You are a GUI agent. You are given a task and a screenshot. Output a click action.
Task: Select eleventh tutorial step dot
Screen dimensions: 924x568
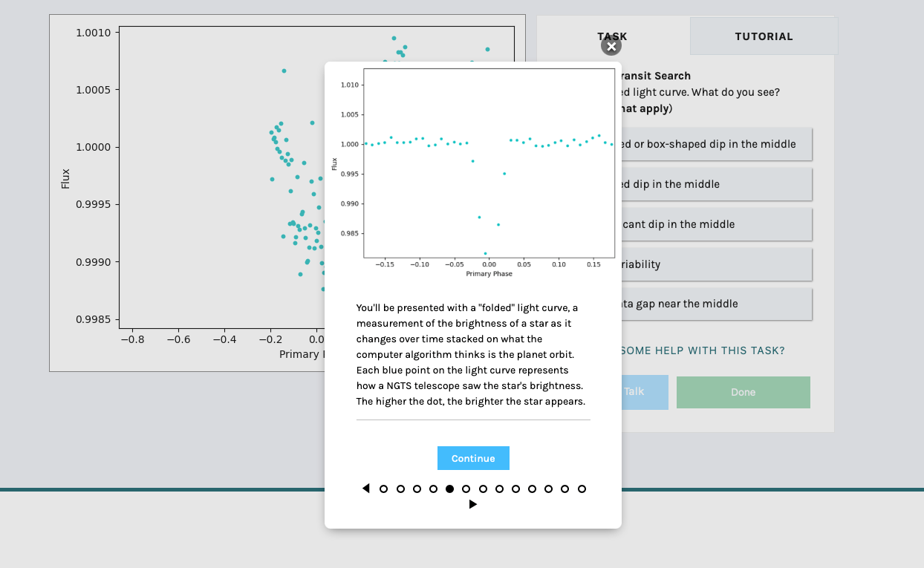pos(548,489)
